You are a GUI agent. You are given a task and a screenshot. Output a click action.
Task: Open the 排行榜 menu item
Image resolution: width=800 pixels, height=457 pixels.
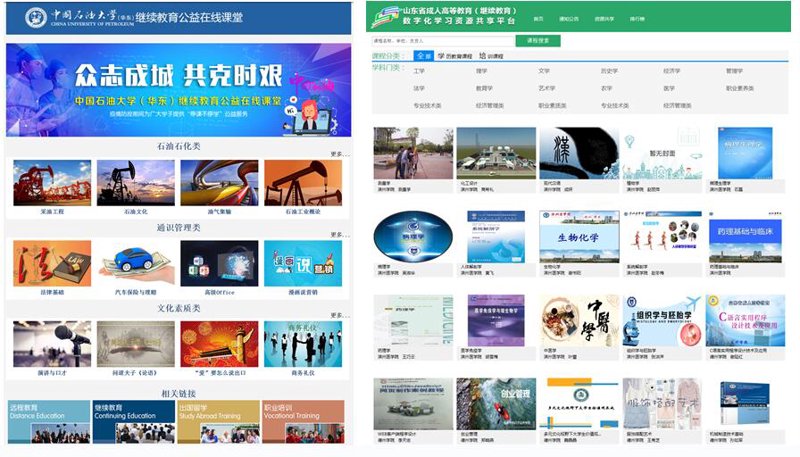(x=637, y=19)
